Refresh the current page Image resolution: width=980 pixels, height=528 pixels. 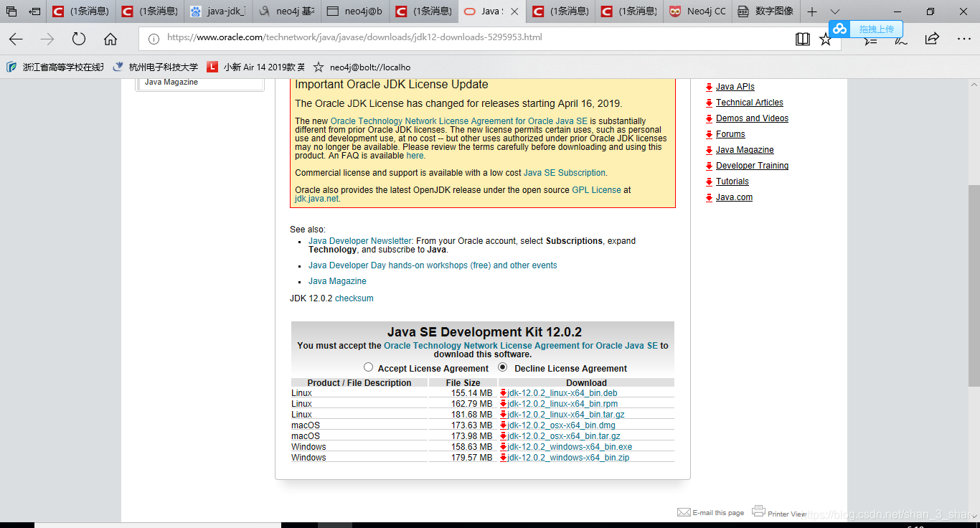(x=79, y=39)
